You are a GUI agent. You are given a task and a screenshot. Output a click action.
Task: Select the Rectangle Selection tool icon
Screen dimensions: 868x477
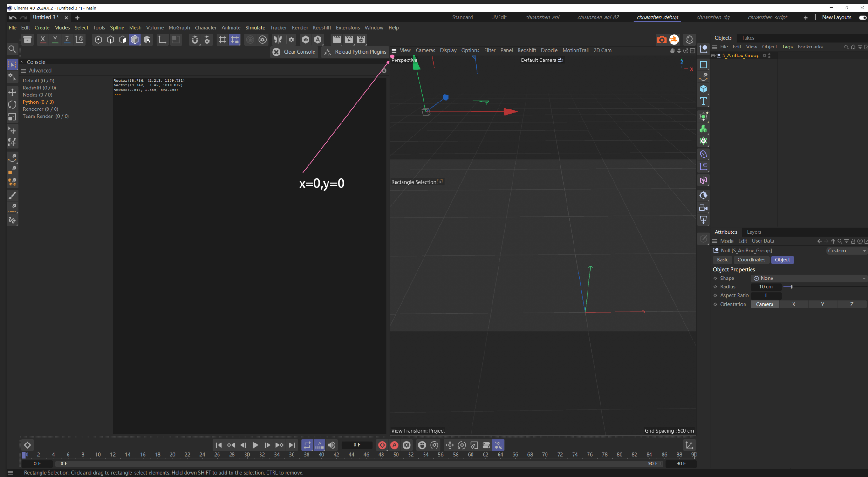12,64
